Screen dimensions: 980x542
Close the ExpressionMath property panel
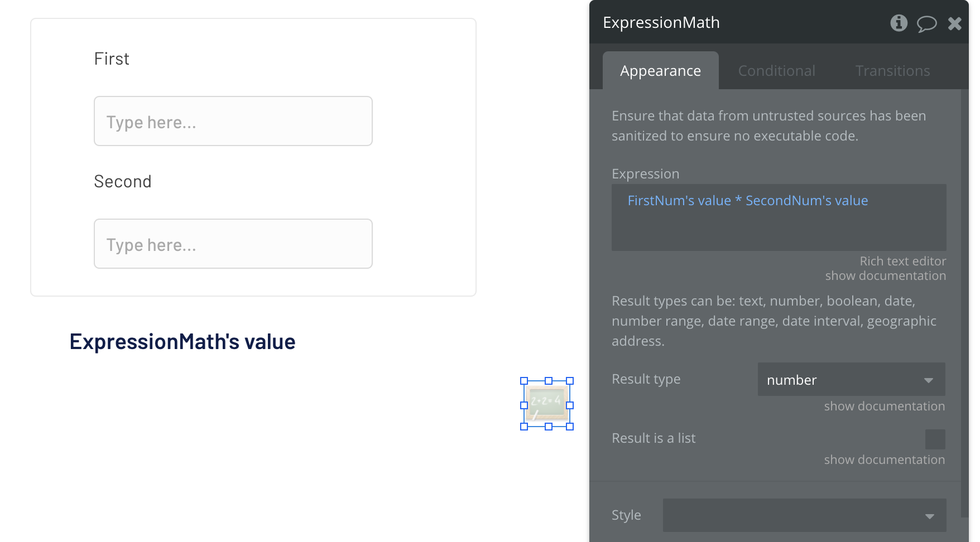954,23
